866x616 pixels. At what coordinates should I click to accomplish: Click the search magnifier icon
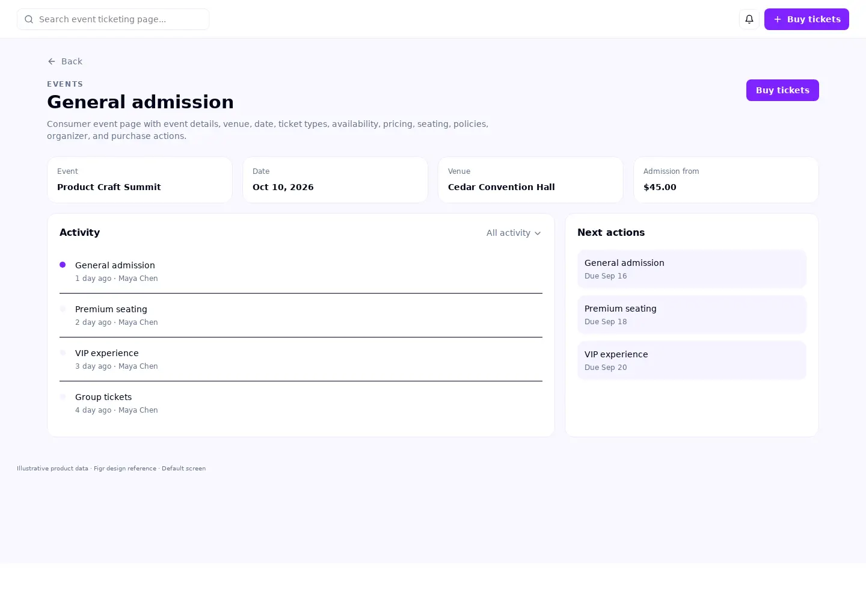tap(29, 19)
